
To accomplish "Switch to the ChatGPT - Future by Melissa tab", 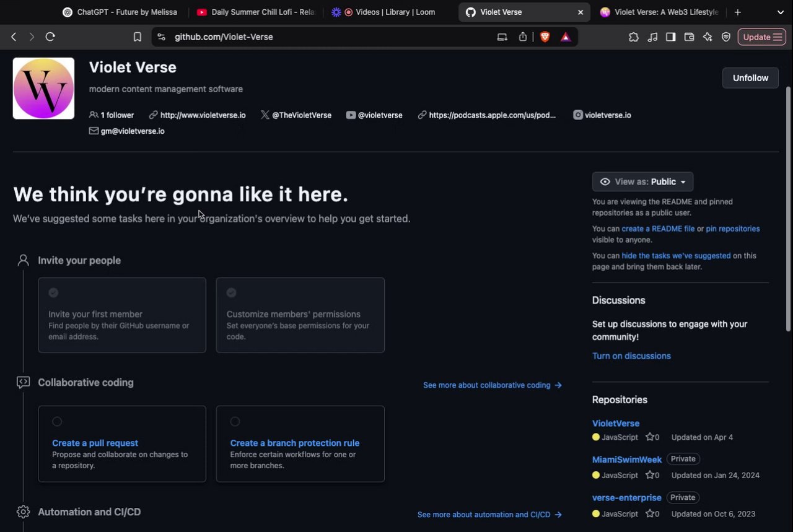I will 120,12.
